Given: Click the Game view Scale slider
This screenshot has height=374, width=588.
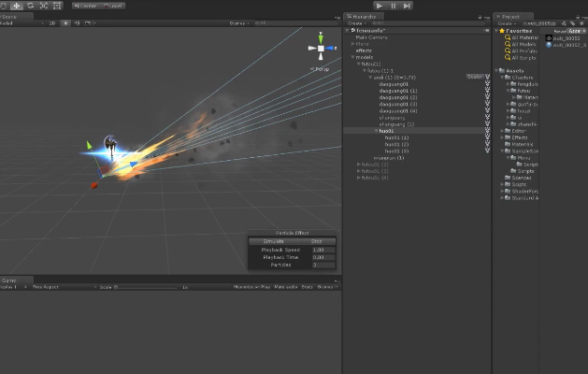Looking at the screenshot, I should [x=146, y=287].
